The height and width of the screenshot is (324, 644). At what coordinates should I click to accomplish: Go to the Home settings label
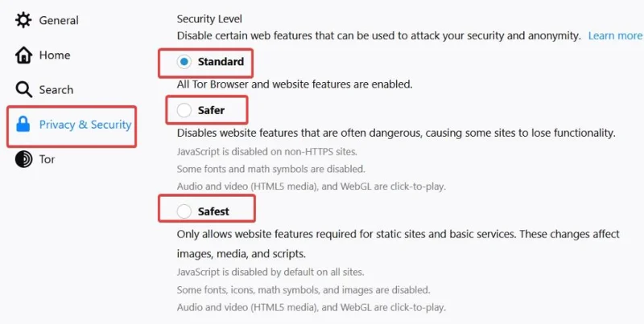[x=55, y=55]
